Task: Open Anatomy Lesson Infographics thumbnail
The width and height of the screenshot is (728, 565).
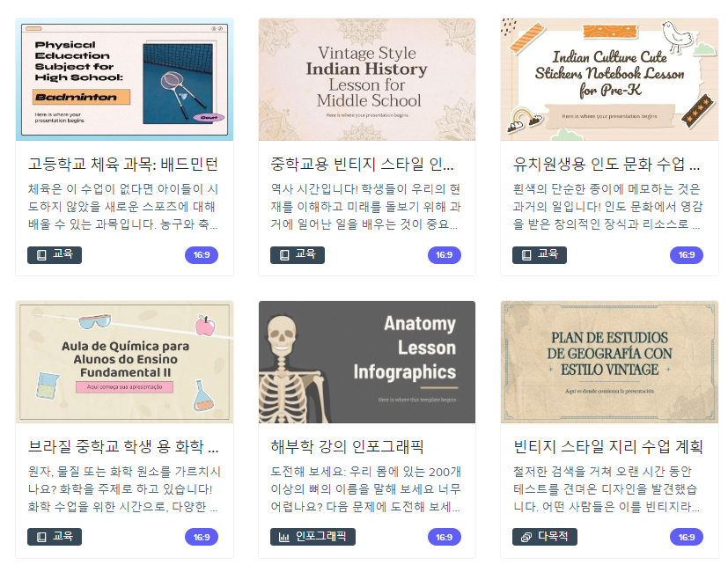Action: [x=367, y=362]
